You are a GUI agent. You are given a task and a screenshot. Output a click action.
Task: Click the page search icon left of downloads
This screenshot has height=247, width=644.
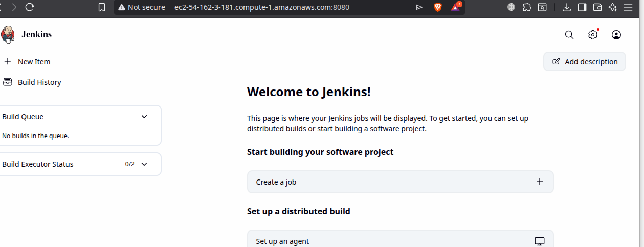(x=542, y=7)
